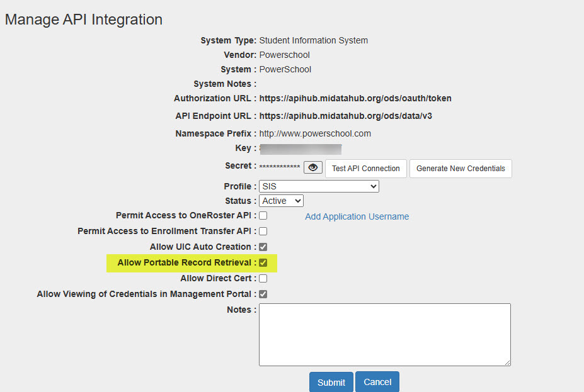584x392 pixels.
Task: Toggle Allow Portable Record Retrieval checkbox
Action: pyautogui.click(x=263, y=262)
